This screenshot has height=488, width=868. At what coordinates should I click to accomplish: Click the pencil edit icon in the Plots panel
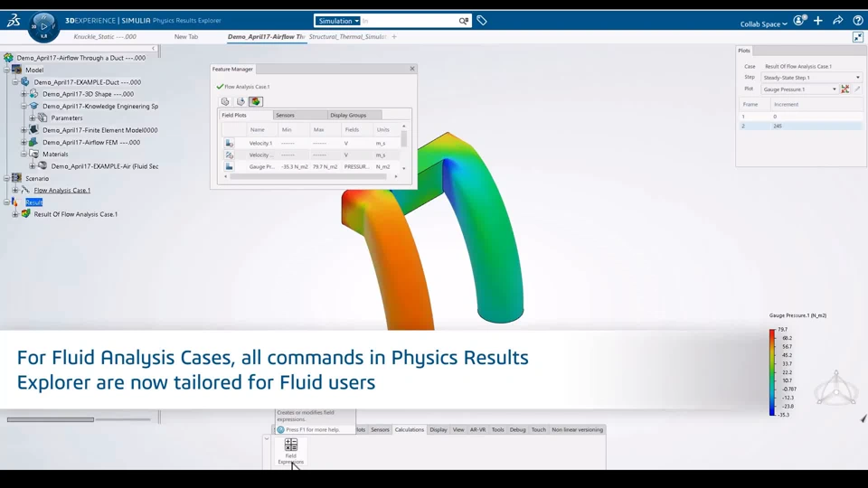[x=857, y=89]
